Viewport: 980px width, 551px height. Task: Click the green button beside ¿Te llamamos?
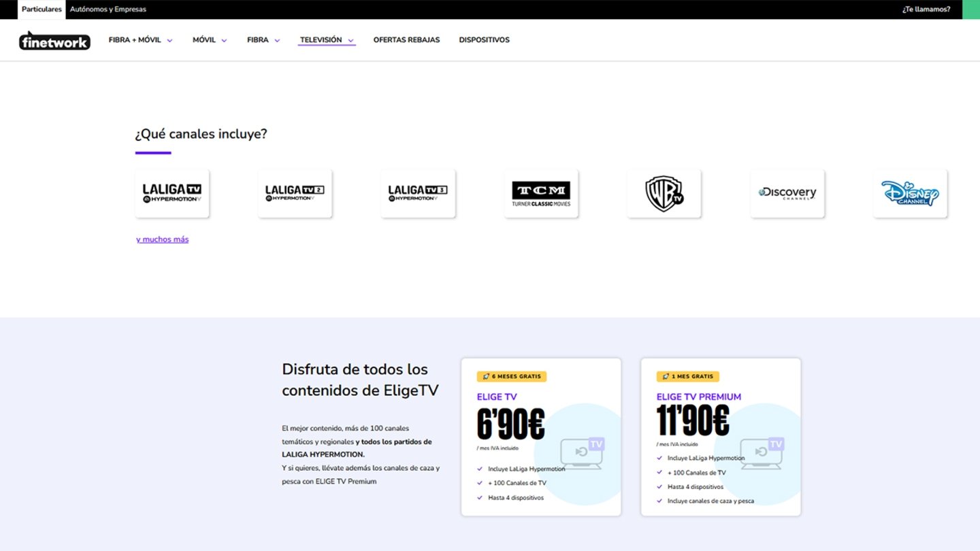click(971, 10)
